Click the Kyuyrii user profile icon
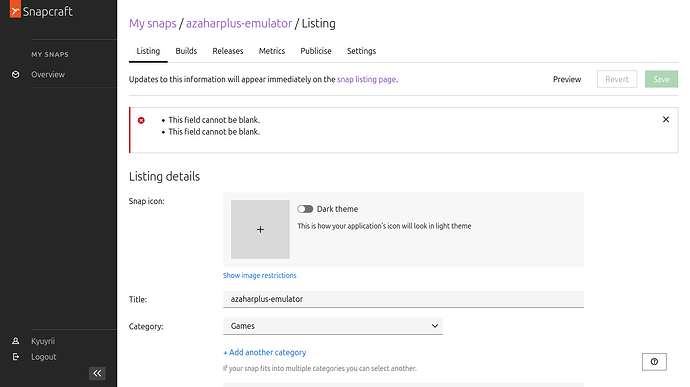690x387 pixels. click(x=15, y=341)
